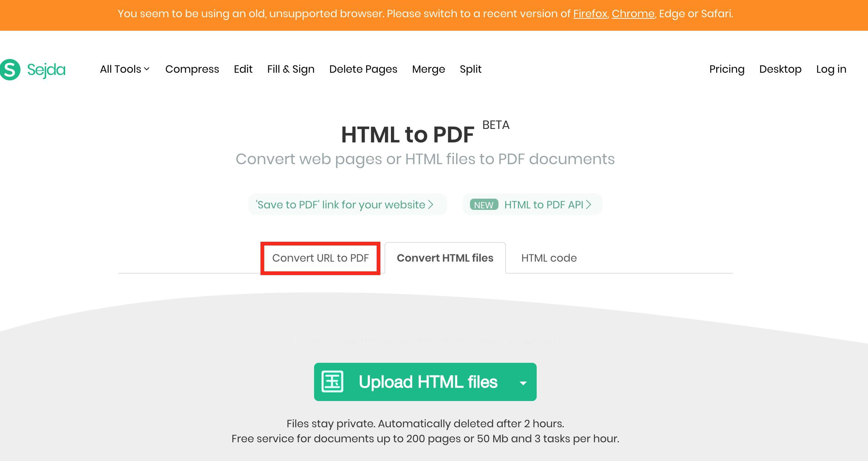Click the file icon on Upload button
The image size is (868, 461).
click(332, 382)
